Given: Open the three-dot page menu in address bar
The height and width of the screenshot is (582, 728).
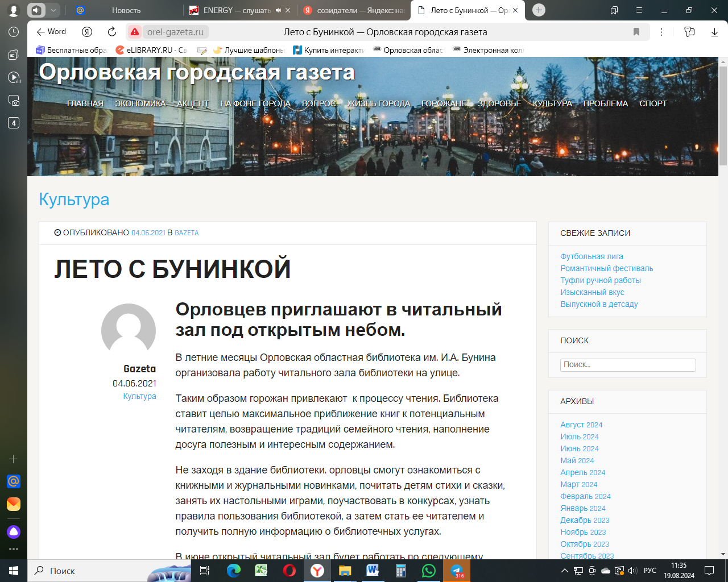Looking at the screenshot, I should (661, 32).
